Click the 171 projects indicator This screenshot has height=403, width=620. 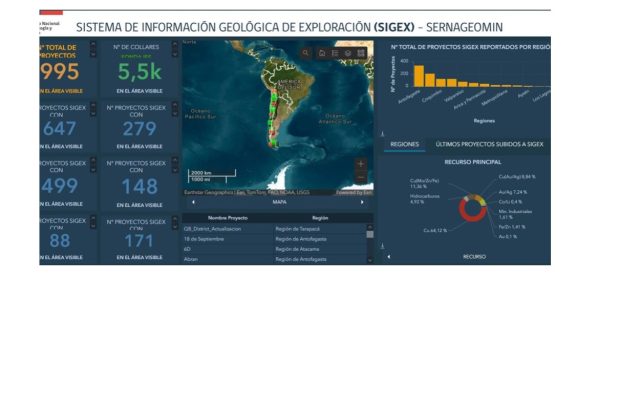139,241
